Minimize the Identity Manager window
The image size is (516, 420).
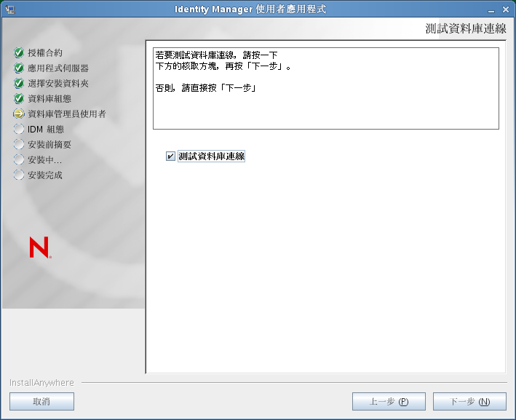click(491, 10)
